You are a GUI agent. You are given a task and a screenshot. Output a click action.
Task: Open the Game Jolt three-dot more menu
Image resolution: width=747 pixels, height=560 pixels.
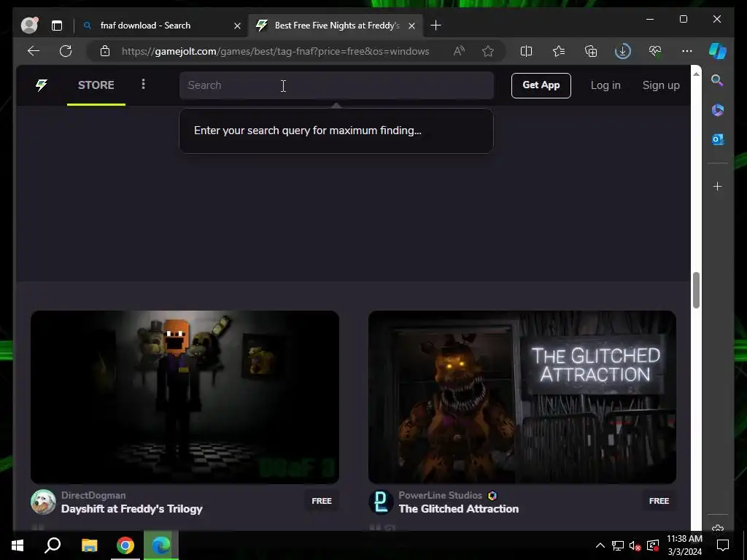pos(143,85)
